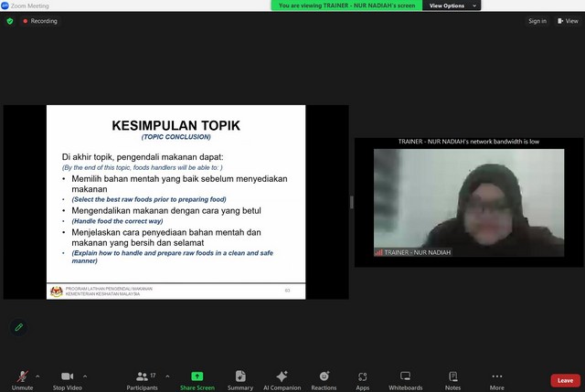This screenshot has height=392, width=585.
Task: Expand video options arrow beside Stop Video
Action: (x=85, y=375)
